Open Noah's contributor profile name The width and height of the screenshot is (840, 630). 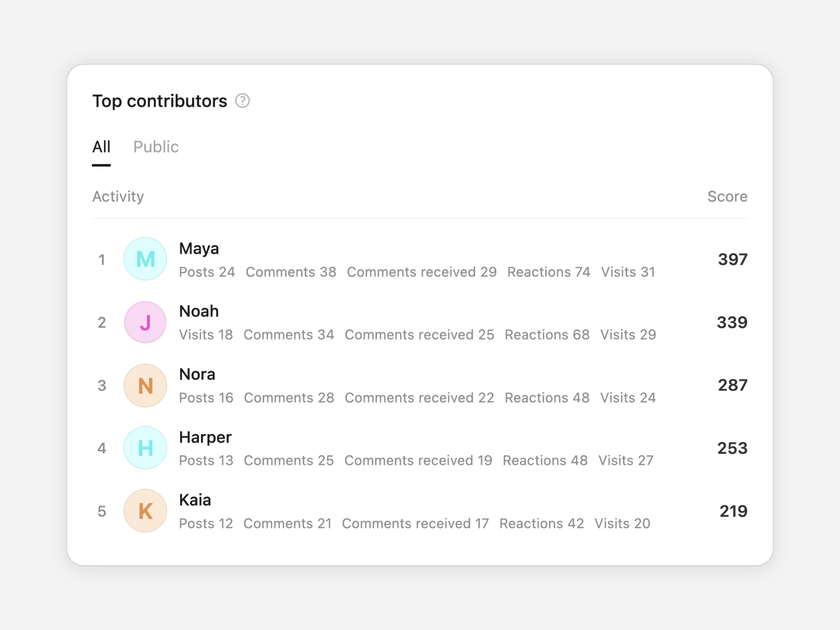199,311
